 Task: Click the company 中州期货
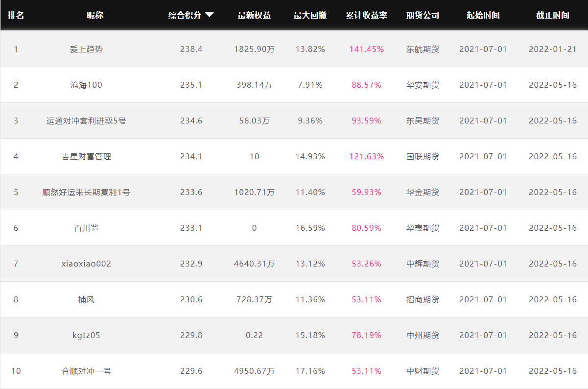tap(423, 335)
